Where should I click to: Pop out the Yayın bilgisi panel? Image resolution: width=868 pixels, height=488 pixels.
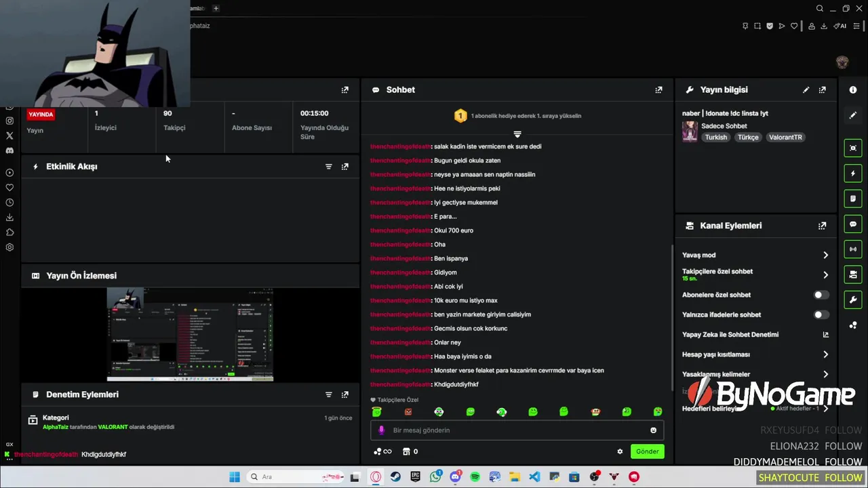822,89
